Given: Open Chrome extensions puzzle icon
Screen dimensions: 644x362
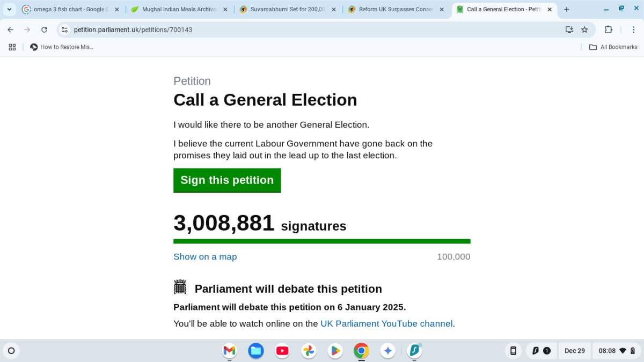Looking at the screenshot, I should point(608,29).
